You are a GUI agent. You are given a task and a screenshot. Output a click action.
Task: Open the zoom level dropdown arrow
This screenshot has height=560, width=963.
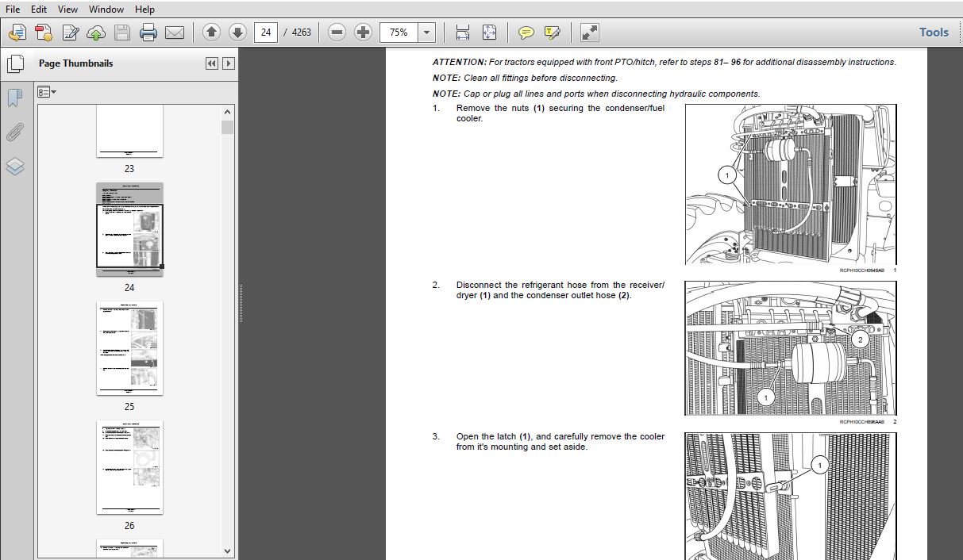427,33
